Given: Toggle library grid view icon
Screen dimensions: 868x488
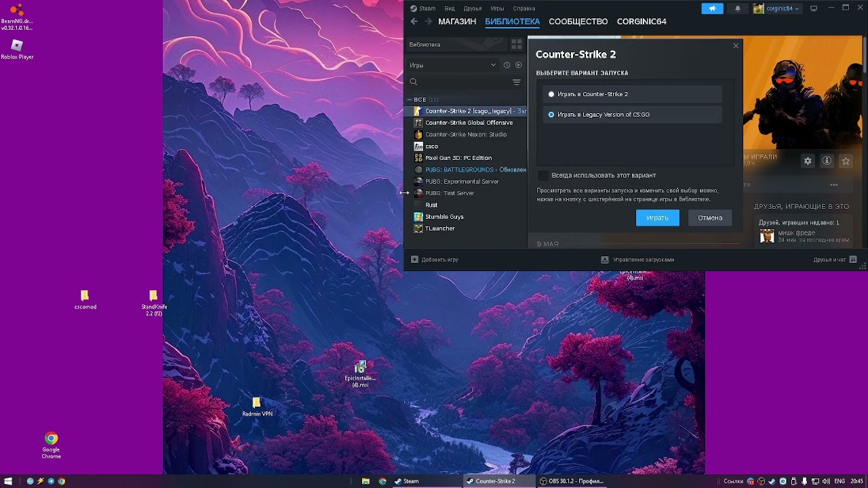Looking at the screenshot, I should [517, 45].
